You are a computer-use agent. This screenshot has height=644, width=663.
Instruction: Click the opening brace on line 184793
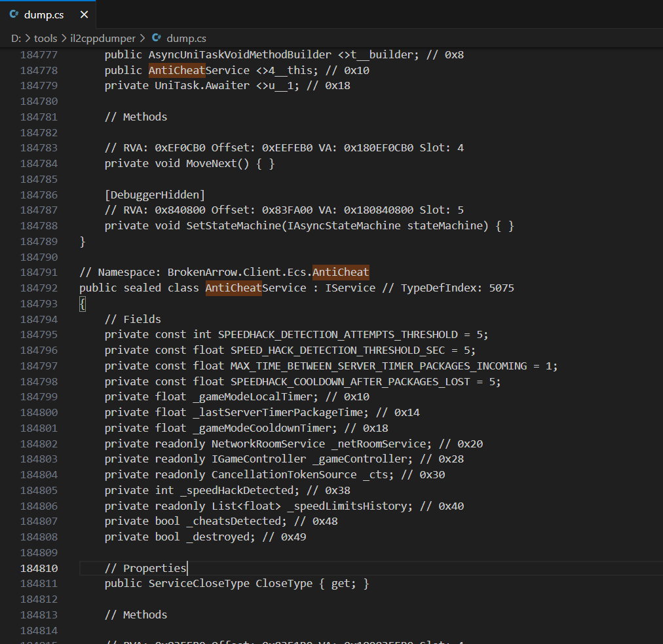point(83,303)
